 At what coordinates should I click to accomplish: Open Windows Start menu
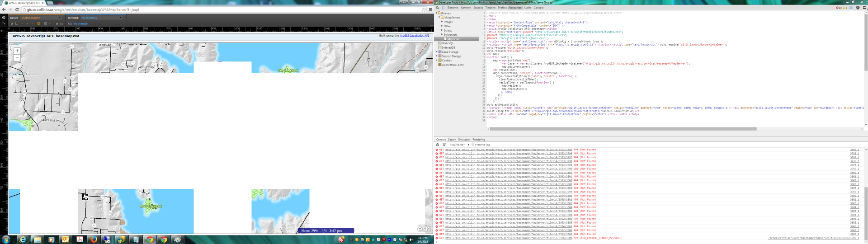(x=6, y=239)
